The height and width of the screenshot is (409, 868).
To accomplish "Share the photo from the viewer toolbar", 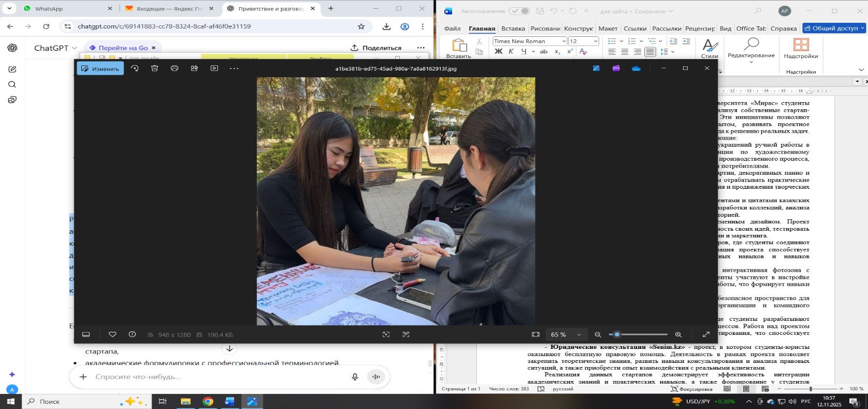I will tap(194, 68).
